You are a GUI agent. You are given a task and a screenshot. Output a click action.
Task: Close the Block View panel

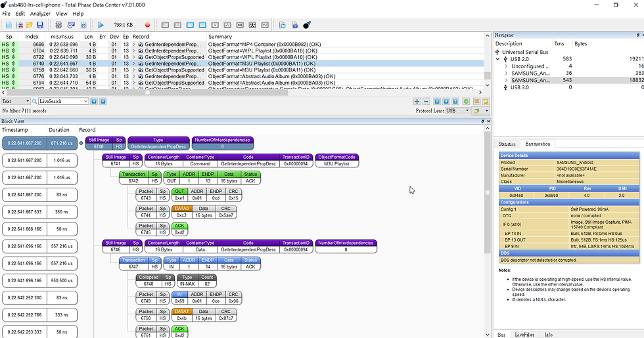pos(488,121)
